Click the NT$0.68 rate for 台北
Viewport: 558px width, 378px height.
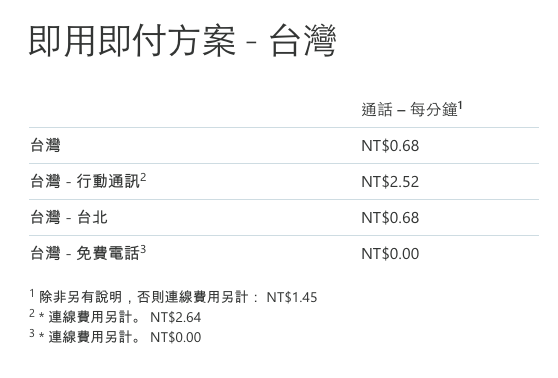tap(390, 218)
